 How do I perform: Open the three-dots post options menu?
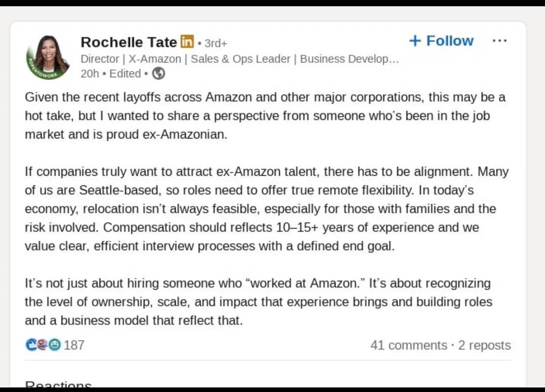[x=500, y=41]
